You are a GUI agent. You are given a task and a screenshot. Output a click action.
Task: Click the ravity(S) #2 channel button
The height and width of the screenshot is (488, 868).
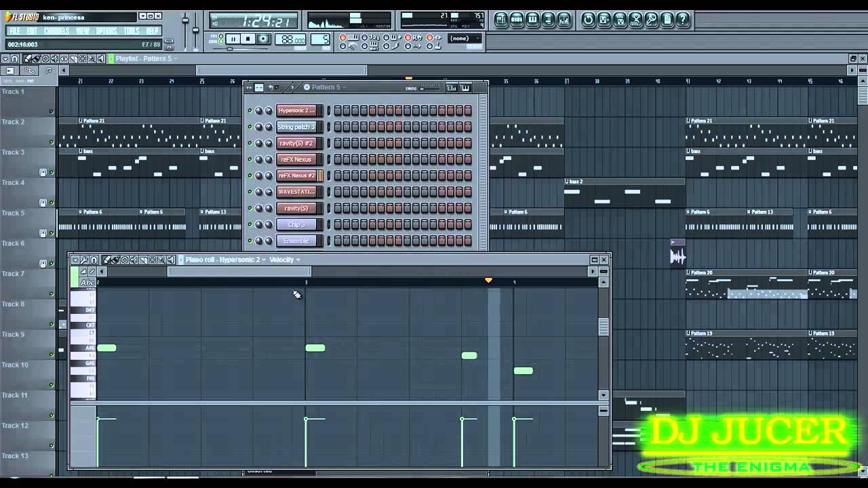296,143
